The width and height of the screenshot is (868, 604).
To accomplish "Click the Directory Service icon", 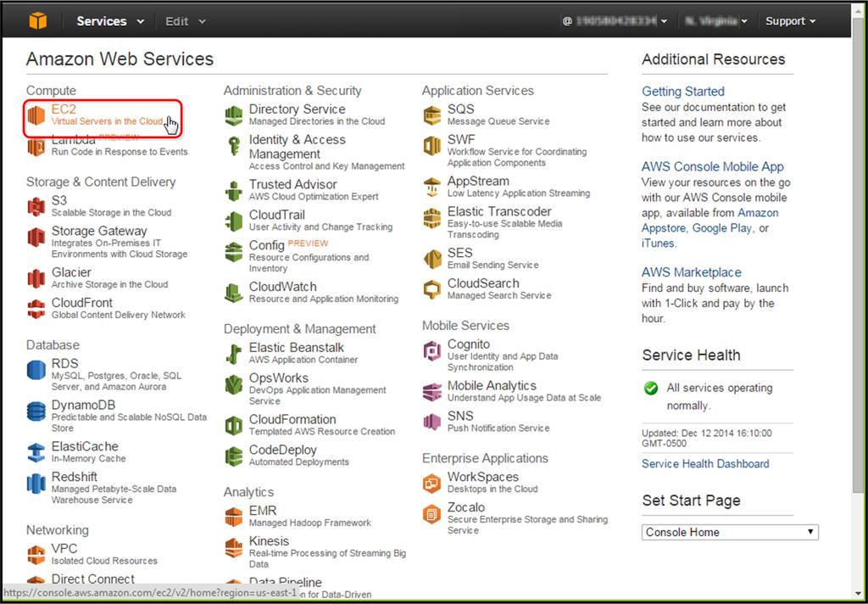I will pos(234,116).
